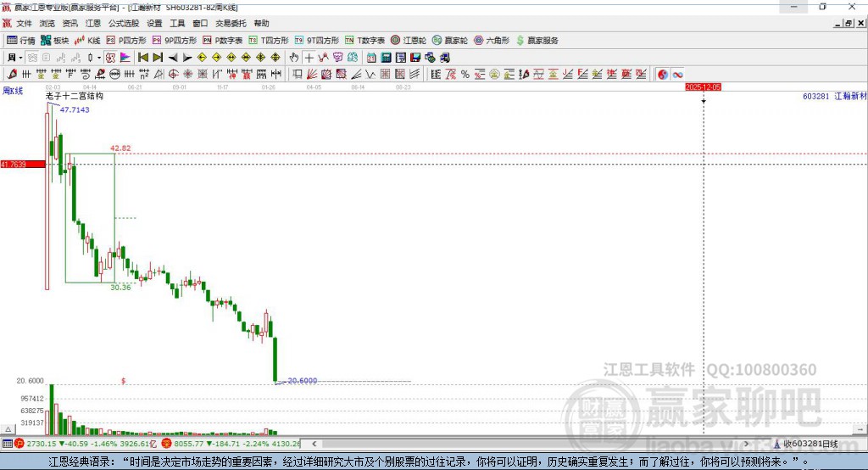Screen dimensions: 868x470
Task: Click the Shanghai index 2730.15 status entry
Action: pos(87,444)
